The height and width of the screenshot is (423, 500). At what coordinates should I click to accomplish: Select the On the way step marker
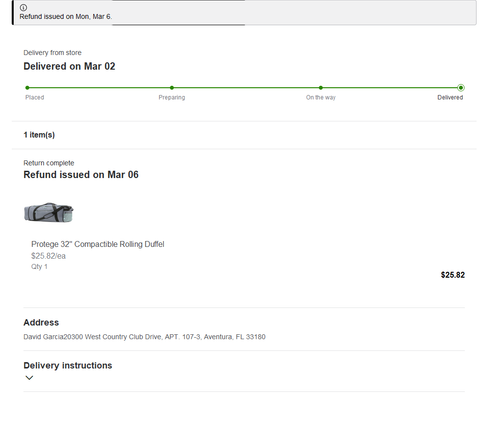click(x=321, y=88)
